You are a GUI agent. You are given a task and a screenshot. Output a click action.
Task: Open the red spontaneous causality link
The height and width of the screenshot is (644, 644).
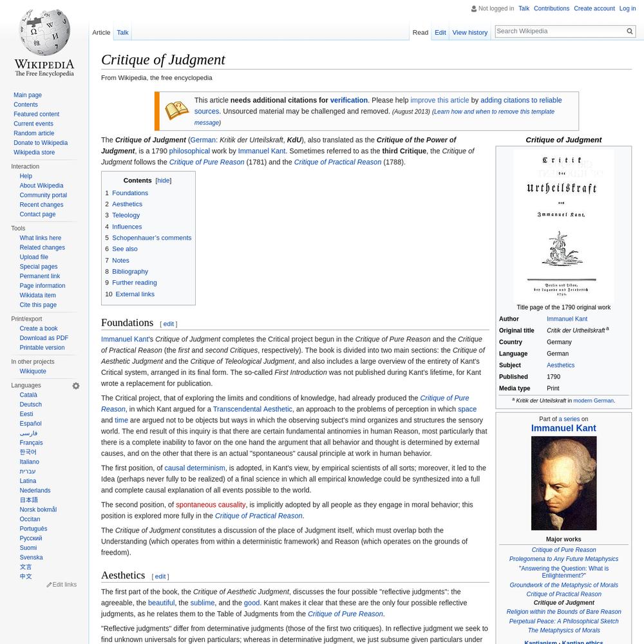pyautogui.click(x=211, y=505)
